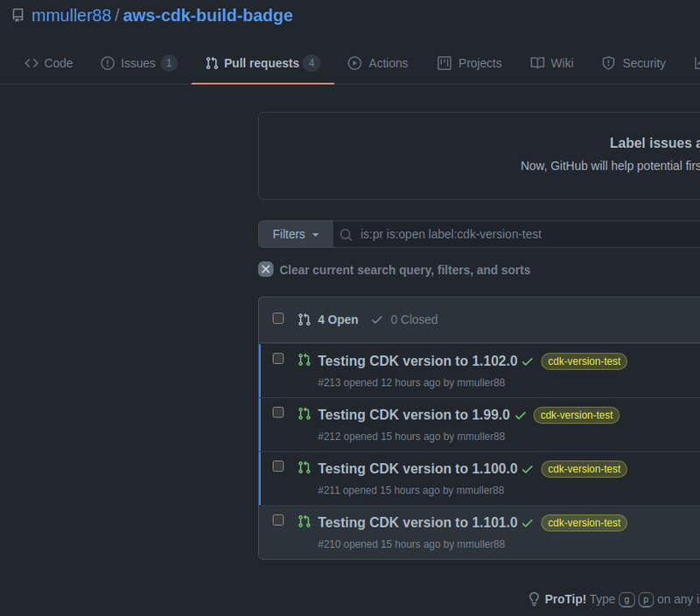Show the 0 Closed pull requests
Image resolution: width=700 pixels, height=616 pixels.
point(404,319)
